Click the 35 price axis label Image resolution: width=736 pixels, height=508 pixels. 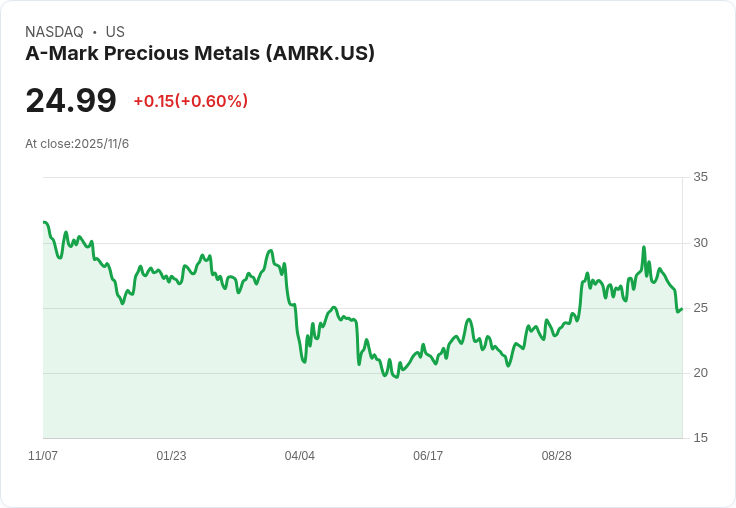click(x=700, y=177)
